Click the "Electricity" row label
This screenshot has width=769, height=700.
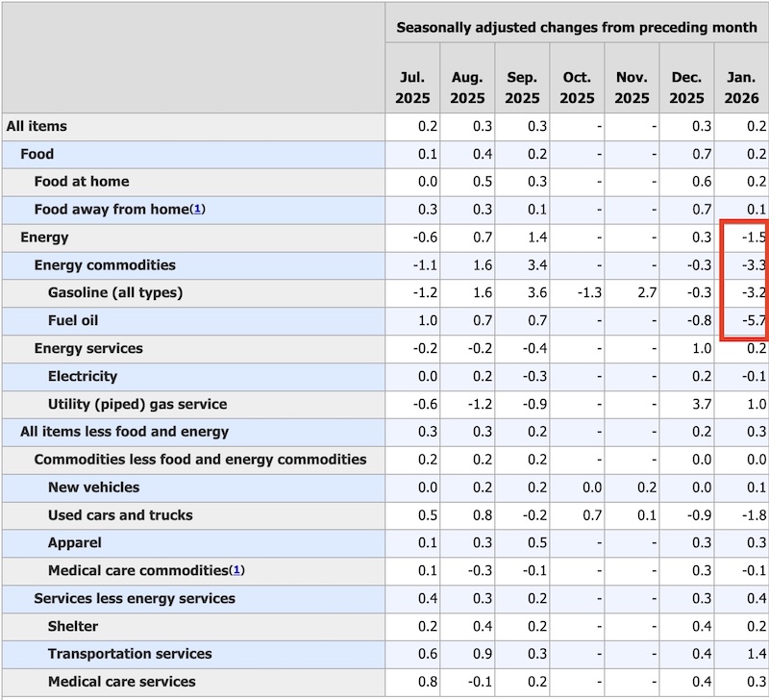[83, 376]
